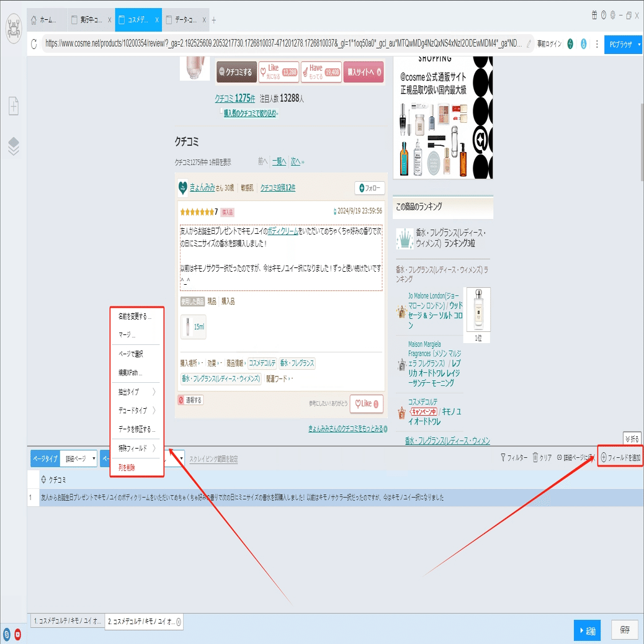Click the crosshair icon beside クチコミ column header
Viewport: 644px width, 644px height.
click(43, 480)
